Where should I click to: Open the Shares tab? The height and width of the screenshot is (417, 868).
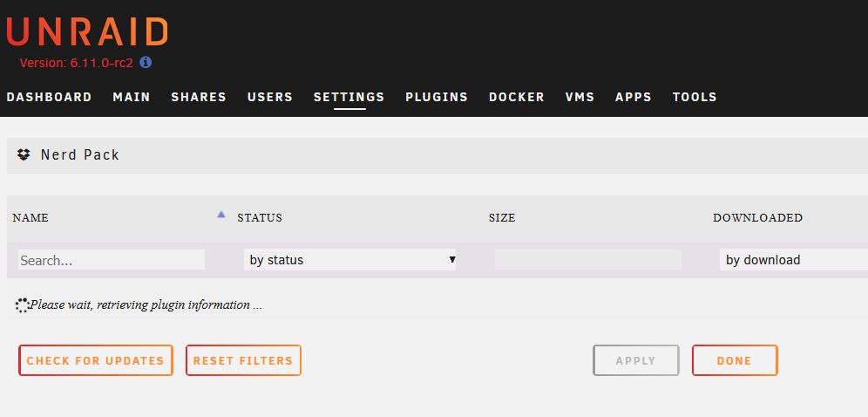[199, 97]
